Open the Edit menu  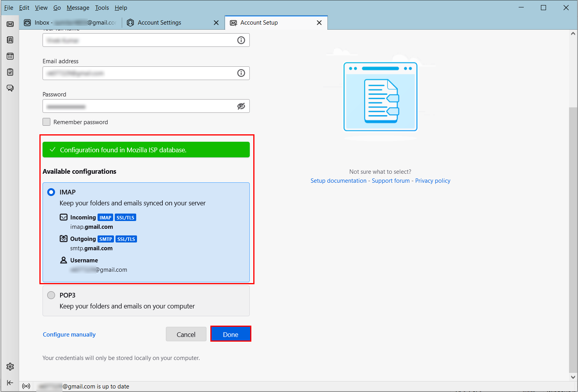click(24, 8)
